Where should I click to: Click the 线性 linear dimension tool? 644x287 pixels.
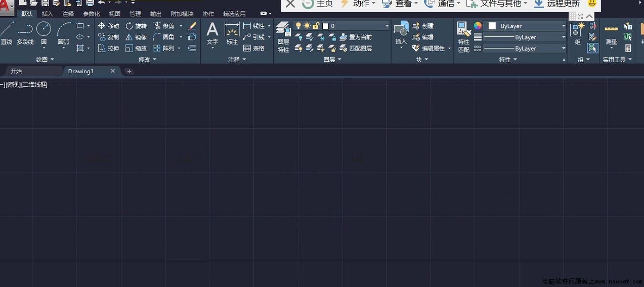254,26
